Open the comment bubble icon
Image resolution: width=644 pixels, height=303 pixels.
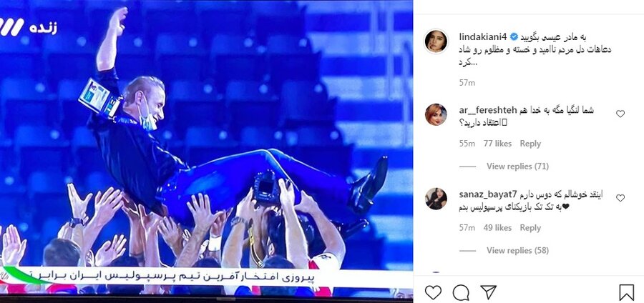[461, 293]
